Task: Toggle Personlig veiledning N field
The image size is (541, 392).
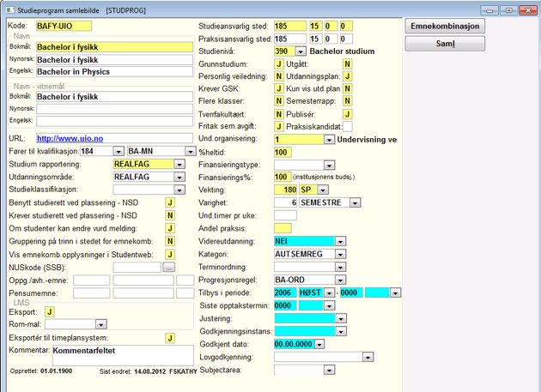Action: click(279, 76)
